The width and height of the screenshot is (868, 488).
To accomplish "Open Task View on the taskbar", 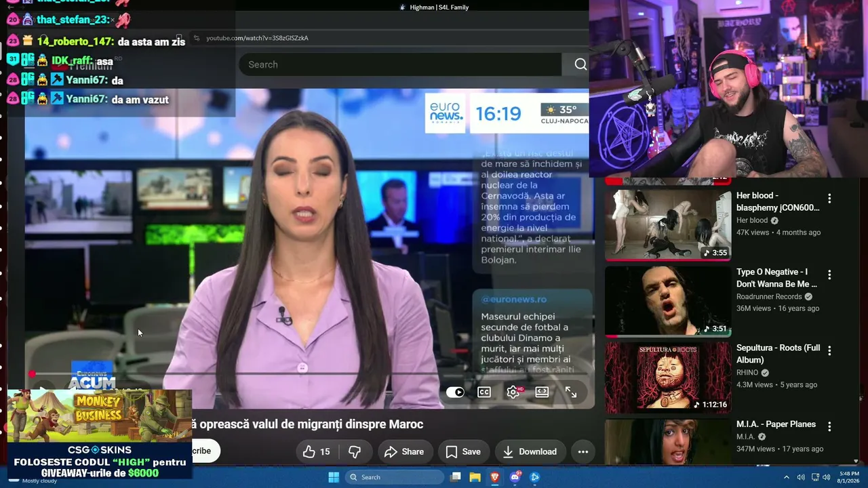I will tap(456, 477).
